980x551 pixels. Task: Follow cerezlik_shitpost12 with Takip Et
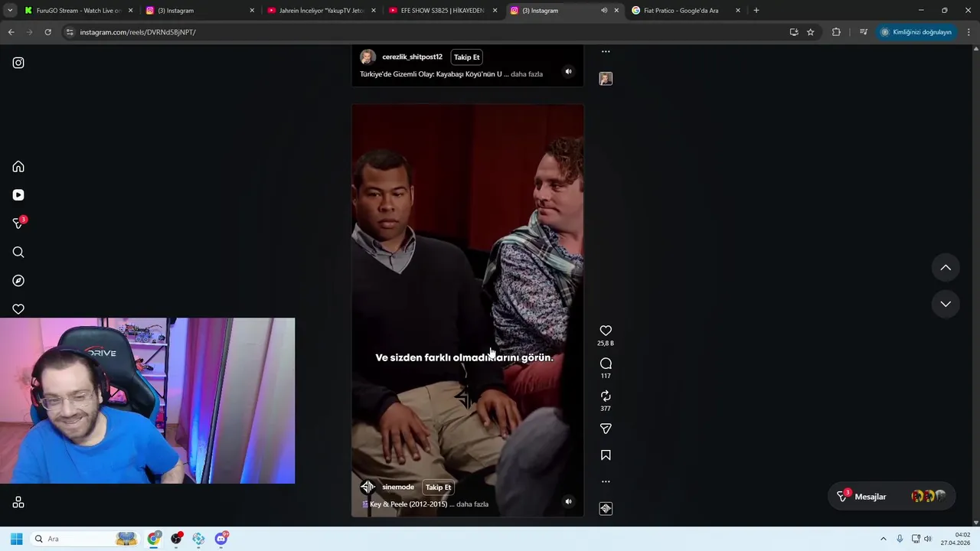click(466, 57)
